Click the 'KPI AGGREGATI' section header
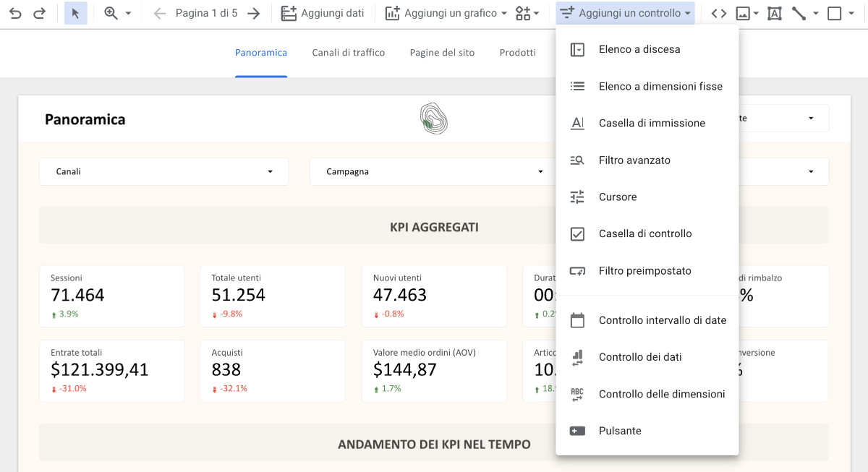This screenshot has height=472, width=868. (x=434, y=227)
